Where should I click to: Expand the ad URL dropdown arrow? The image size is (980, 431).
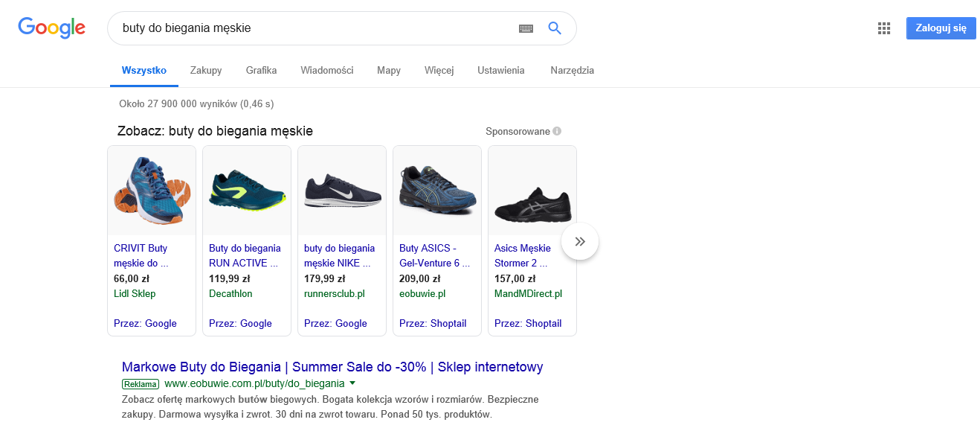352,383
